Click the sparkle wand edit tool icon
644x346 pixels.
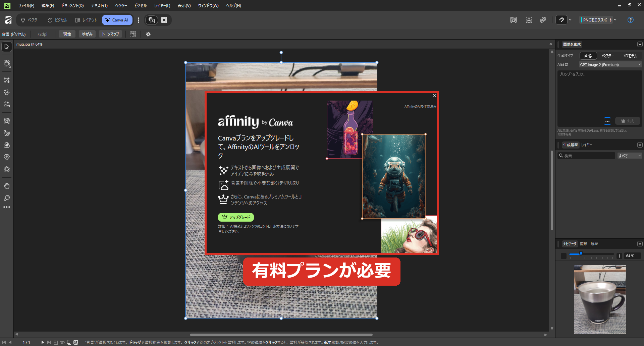coord(7,92)
